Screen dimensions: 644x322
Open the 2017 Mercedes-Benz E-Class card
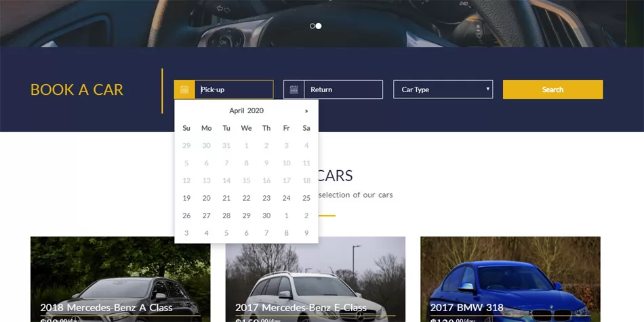(x=315, y=279)
